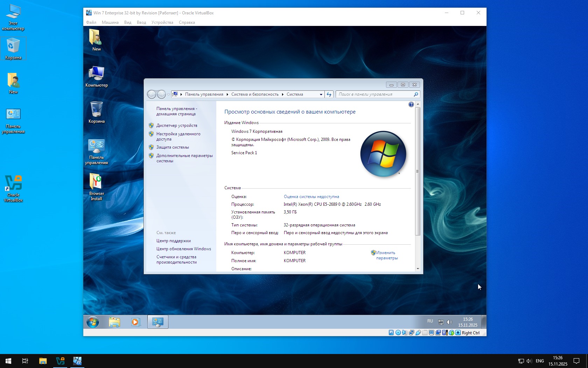Screen dimensions: 588x368
Task: Open the recent pages dropdown arrow
Action: [x=169, y=94]
